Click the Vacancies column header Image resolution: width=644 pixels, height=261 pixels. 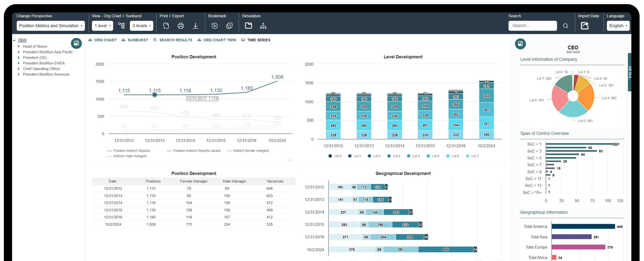pos(275,181)
